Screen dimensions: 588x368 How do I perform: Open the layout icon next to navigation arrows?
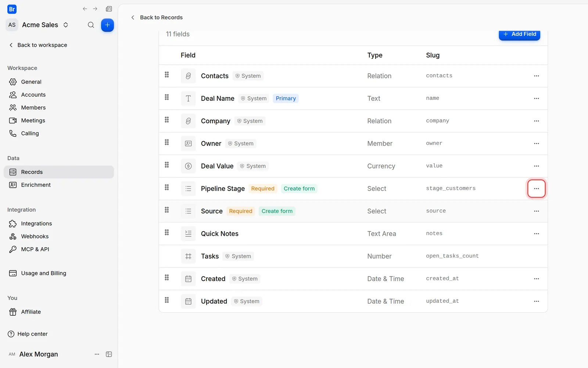[109, 9]
